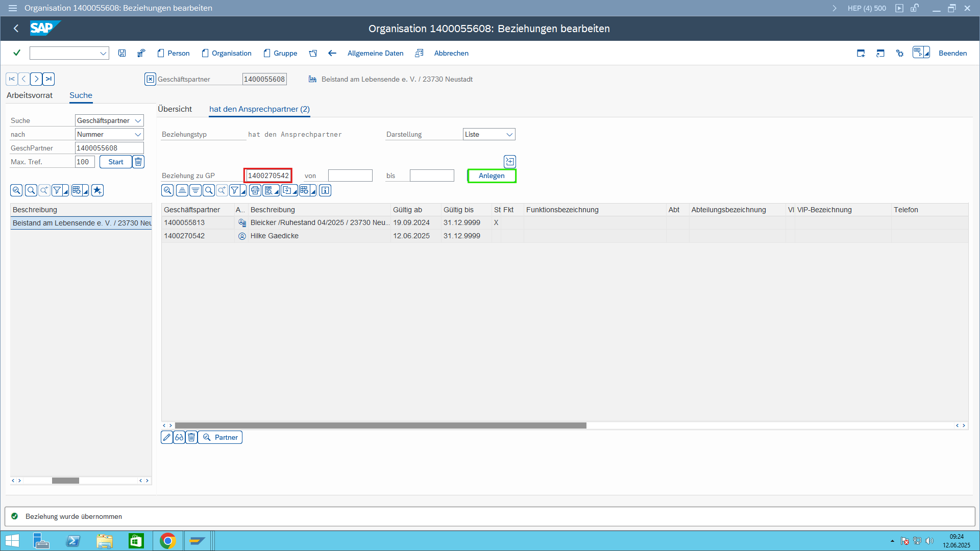
Task: Open the Darstellung Liste dropdown
Action: (x=509, y=134)
